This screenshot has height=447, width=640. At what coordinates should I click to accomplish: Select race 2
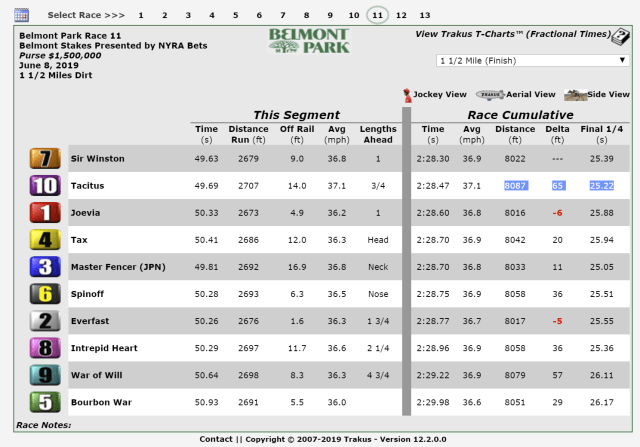(x=164, y=15)
